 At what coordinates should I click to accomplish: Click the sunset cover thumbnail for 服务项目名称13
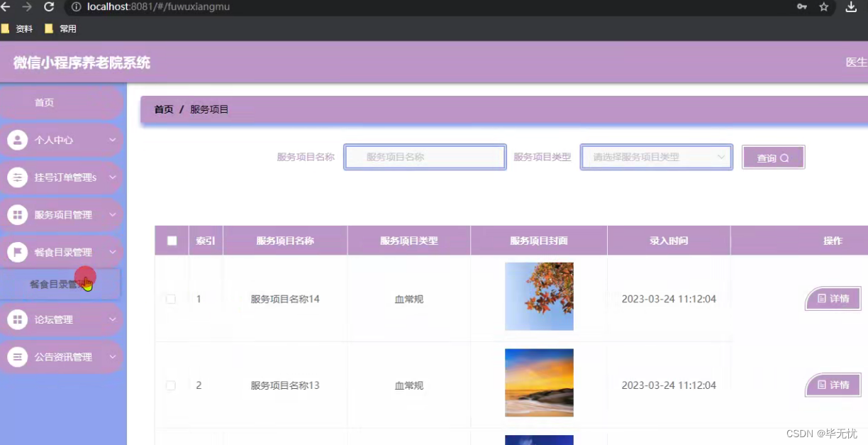pyautogui.click(x=539, y=383)
